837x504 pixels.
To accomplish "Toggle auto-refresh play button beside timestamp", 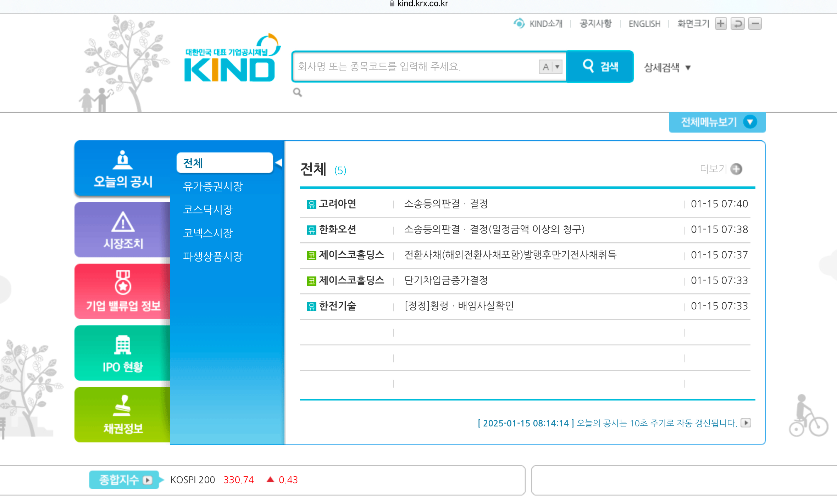I will coord(746,423).
